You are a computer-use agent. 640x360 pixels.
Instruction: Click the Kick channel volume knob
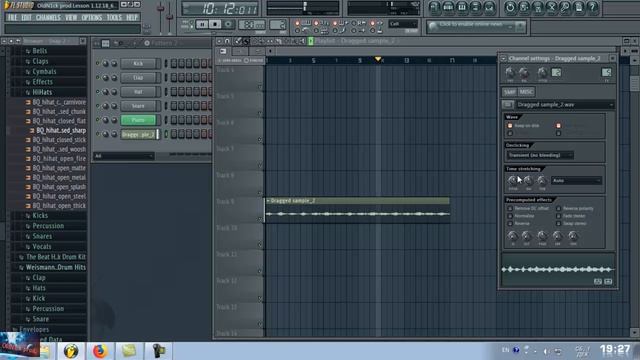[114, 64]
